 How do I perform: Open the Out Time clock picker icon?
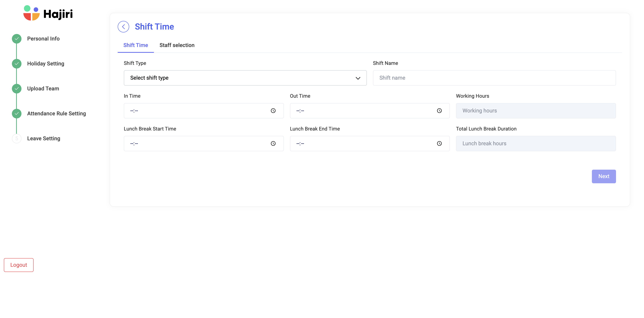click(439, 111)
